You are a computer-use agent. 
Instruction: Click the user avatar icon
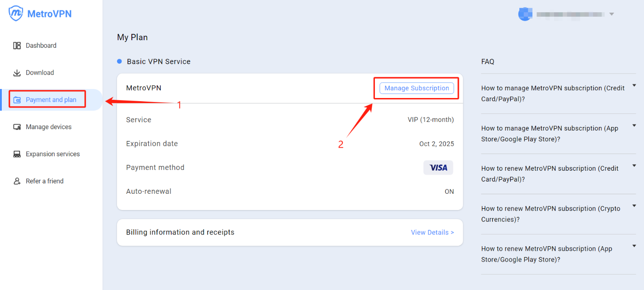click(525, 14)
